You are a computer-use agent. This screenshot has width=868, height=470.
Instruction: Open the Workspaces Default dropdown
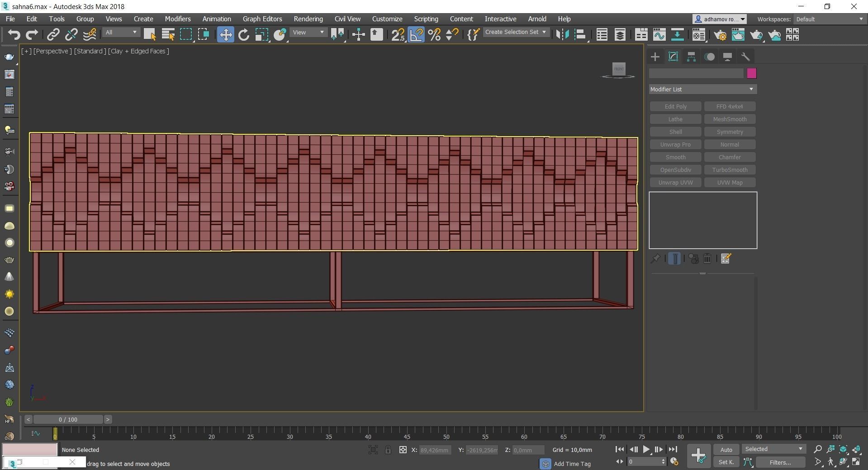click(x=830, y=19)
